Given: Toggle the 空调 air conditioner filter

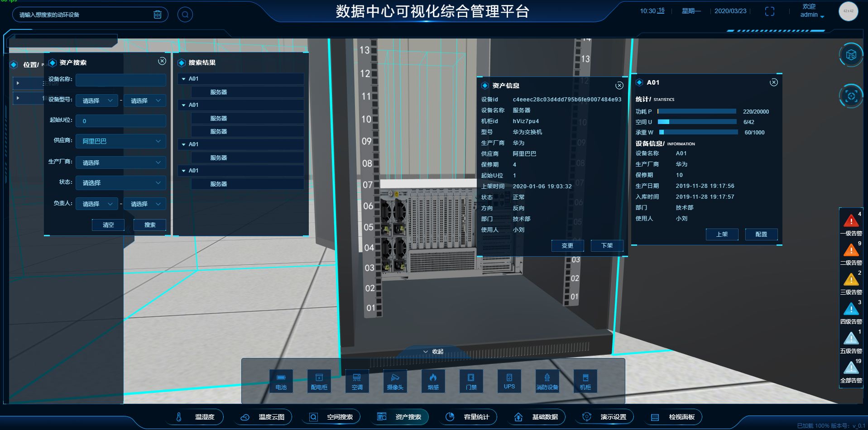Looking at the screenshot, I should (357, 381).
